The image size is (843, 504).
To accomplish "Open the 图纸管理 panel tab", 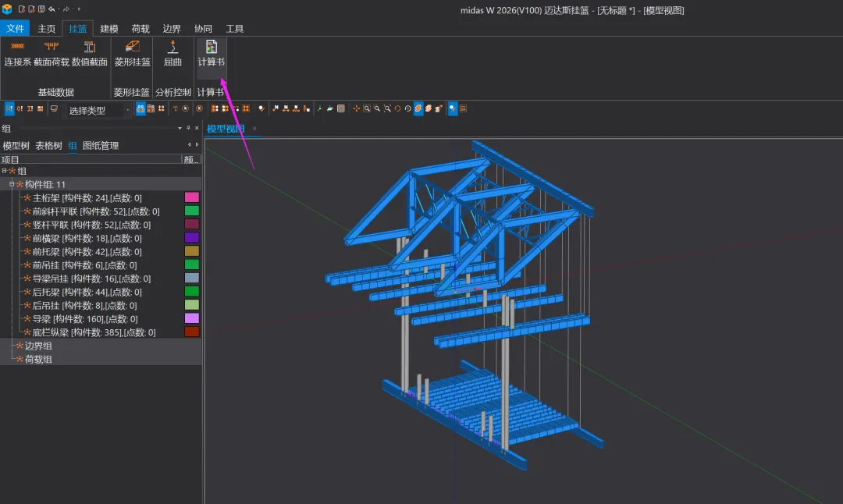I will pyautogui.click(x=101, y=146).
